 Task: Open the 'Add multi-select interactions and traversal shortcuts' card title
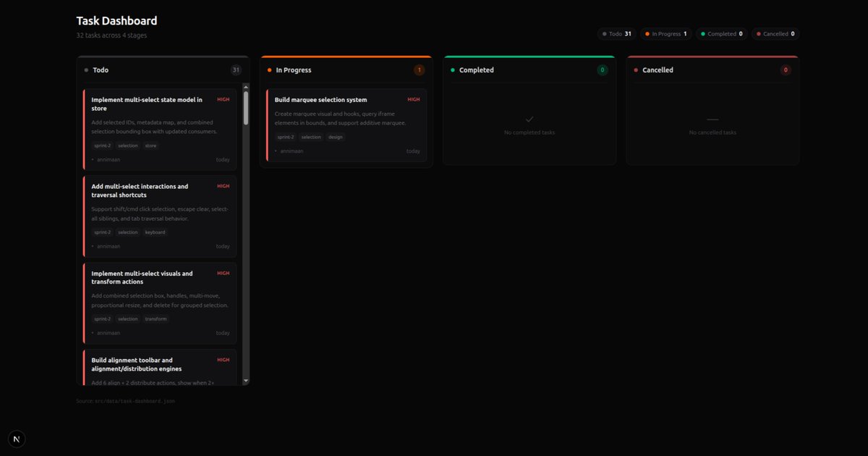[x=140, y=190]
